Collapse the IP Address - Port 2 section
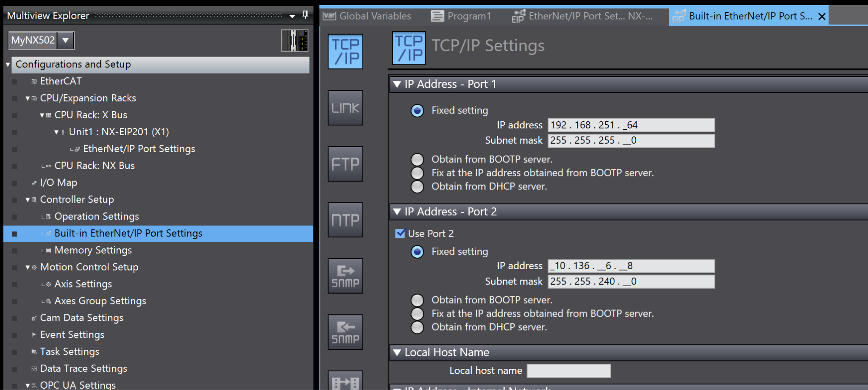Image resolution: width=868 pixels, height=390 pixels. pyautogui.click(x=397, y=212)
